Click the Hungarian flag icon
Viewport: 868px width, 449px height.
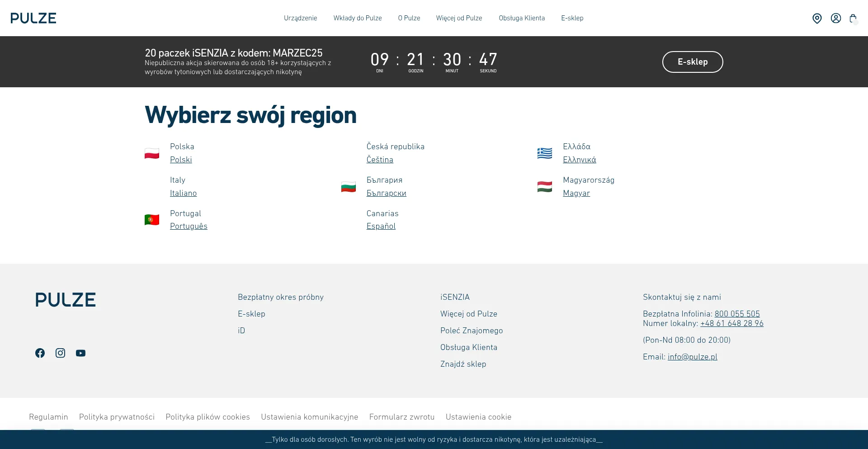545,187
